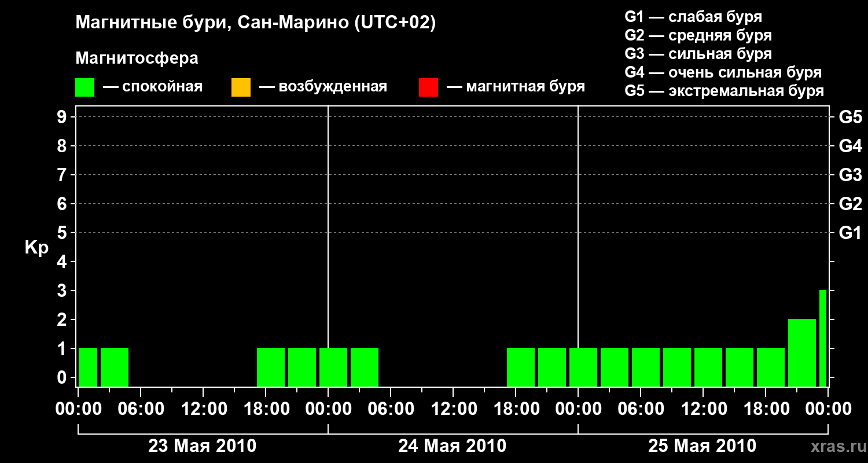Viewport: 868px width, 463px height.
Task: Click the '24 Мая 2010' date label
Action: click(x=453, y=446)
